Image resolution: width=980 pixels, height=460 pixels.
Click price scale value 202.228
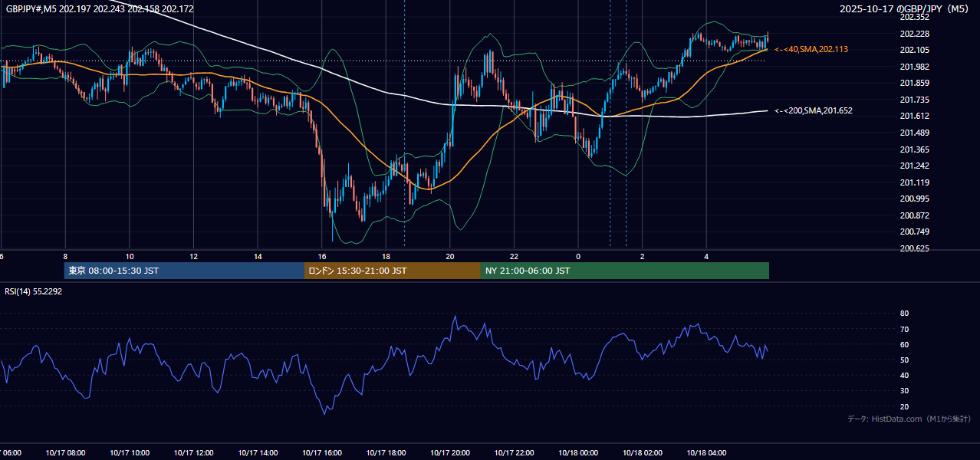coord(914,34)
